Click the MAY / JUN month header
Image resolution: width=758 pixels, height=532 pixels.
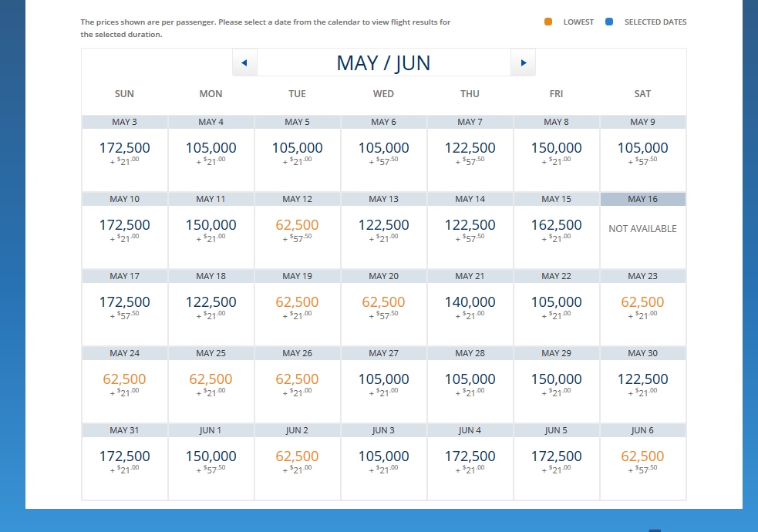(383, 62)
